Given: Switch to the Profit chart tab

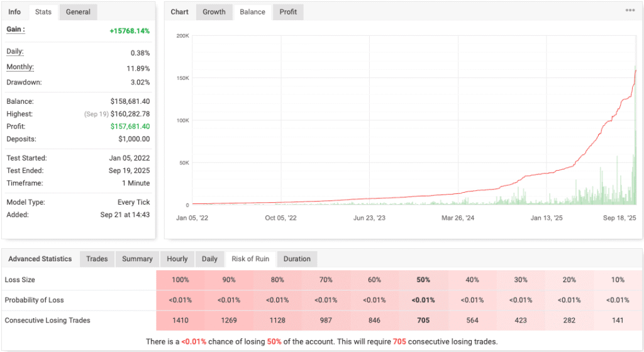Looking at the screenshot, I should [288, 12].
